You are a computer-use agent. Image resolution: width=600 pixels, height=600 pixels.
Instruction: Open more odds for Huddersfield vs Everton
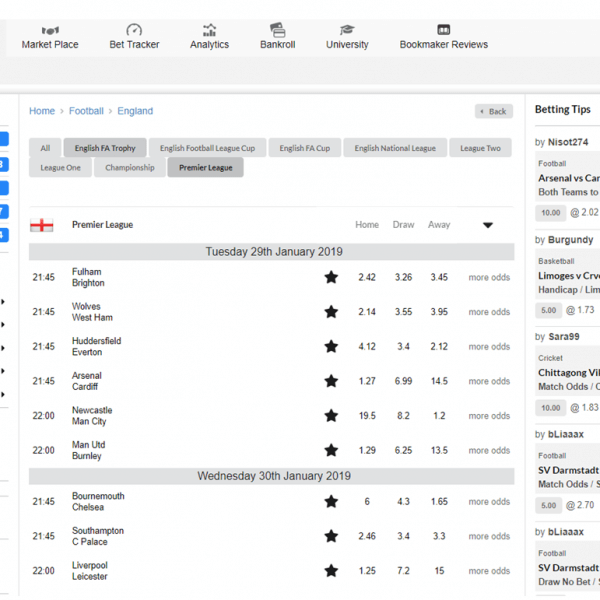click(x=489, y=347)
